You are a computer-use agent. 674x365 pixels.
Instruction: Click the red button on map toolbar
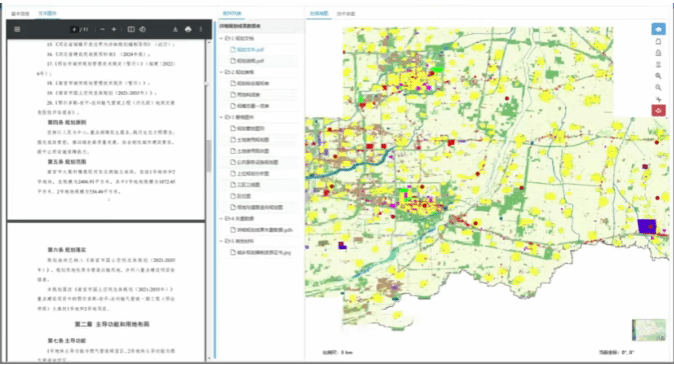pos(658,110)
